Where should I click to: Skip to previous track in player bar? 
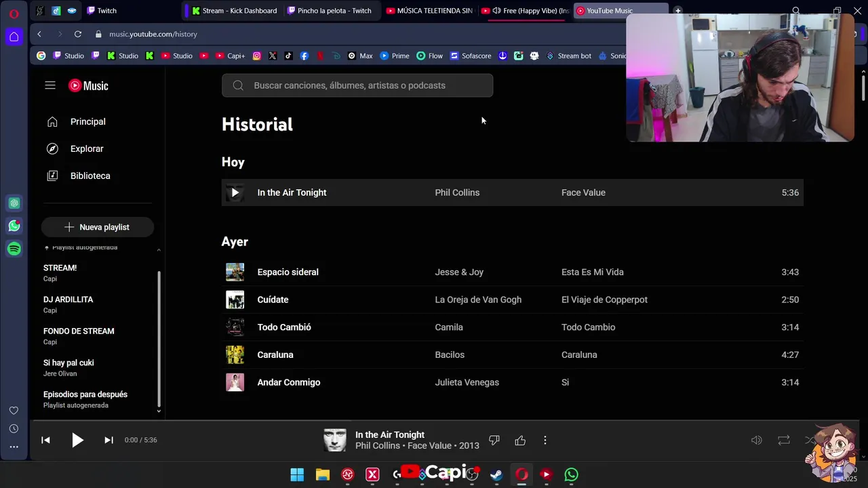(x=45, y=440)
